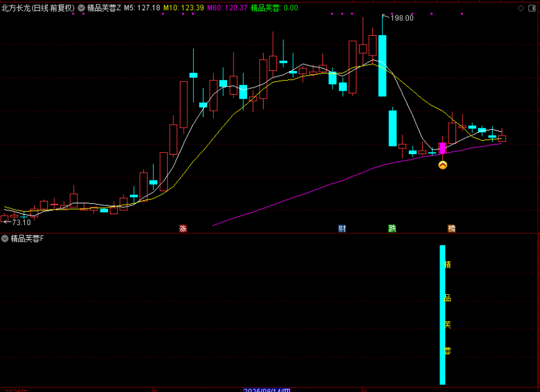Click the red 涨 event marker icon
Viewport: 540px width, 392px height.
coord(183,228)
